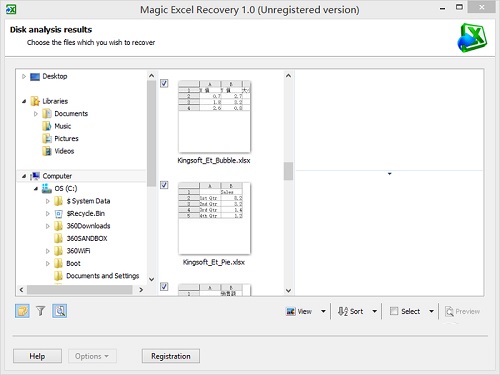Click the magnifier search icon button
This screenshot has height=375, width=500.
tap(60, 311)
